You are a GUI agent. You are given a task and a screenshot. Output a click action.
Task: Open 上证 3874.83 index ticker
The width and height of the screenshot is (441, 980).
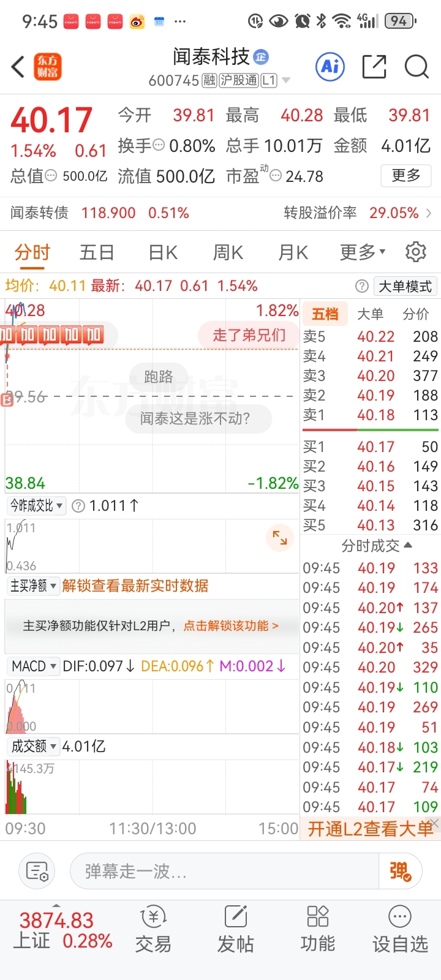62,930
